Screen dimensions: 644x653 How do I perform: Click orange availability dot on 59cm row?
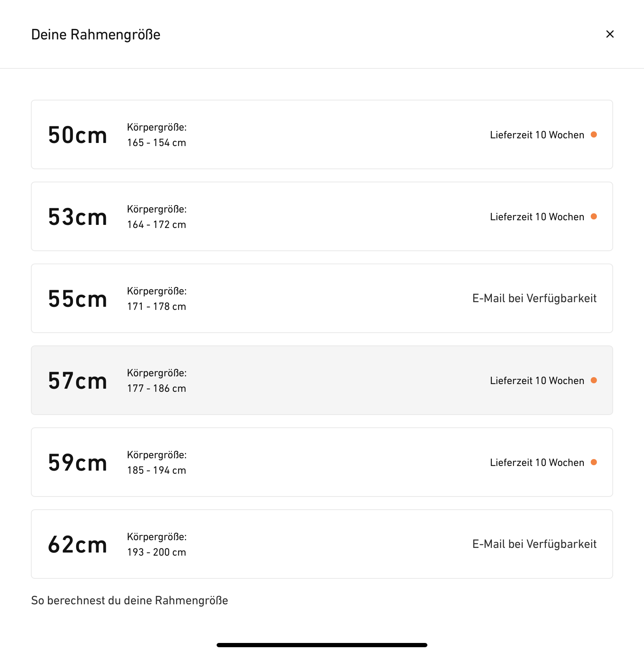tap(594, 462)
